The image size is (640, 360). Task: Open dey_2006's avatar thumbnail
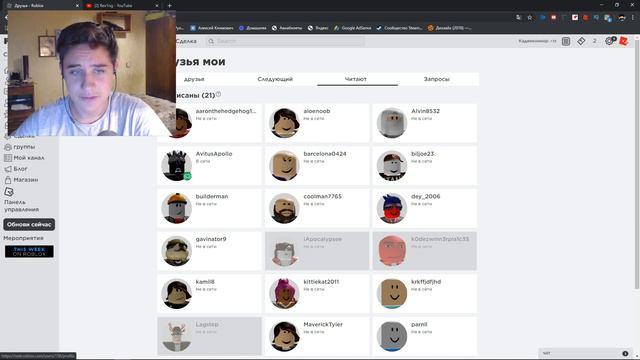point(392,208)
